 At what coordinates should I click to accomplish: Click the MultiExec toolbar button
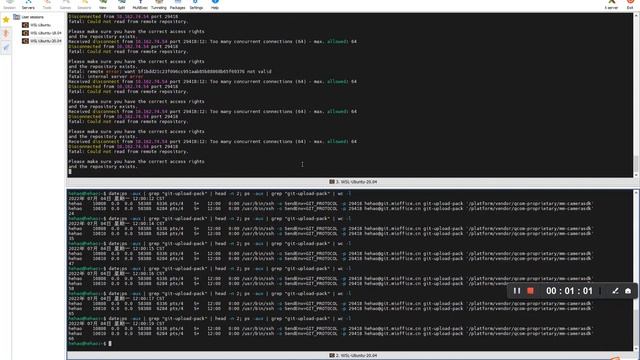140,4
